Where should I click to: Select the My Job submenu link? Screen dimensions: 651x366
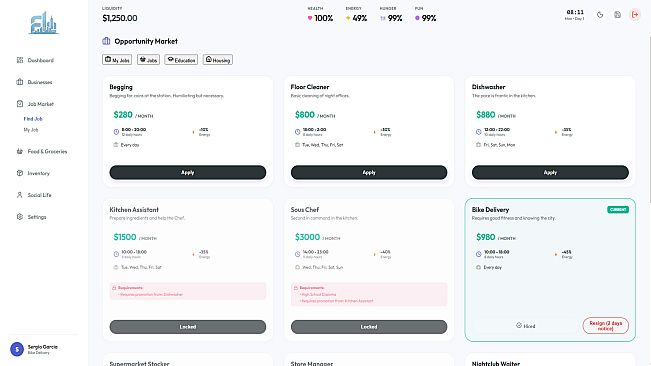31,130
